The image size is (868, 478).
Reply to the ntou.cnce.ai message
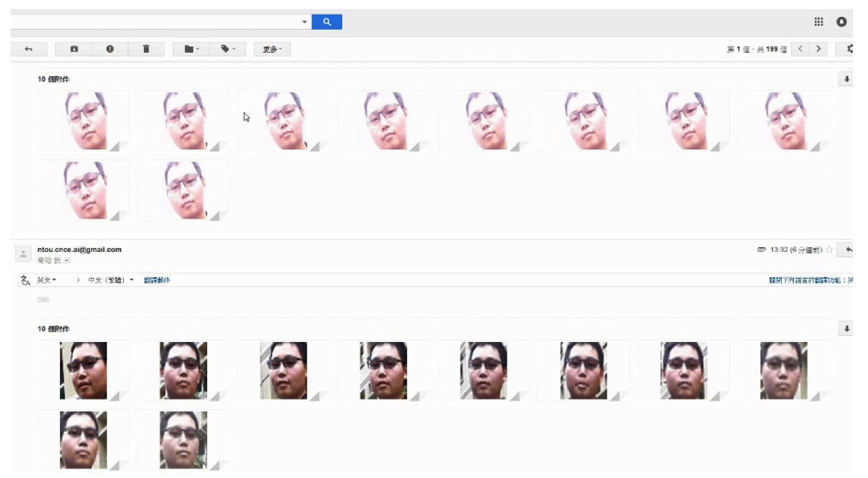click(848, 250)
